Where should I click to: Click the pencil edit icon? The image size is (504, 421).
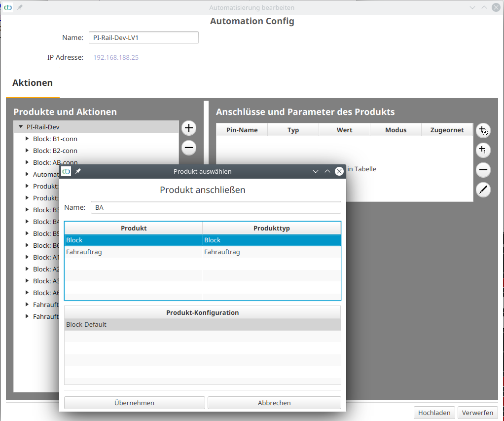tap(483, 190)
